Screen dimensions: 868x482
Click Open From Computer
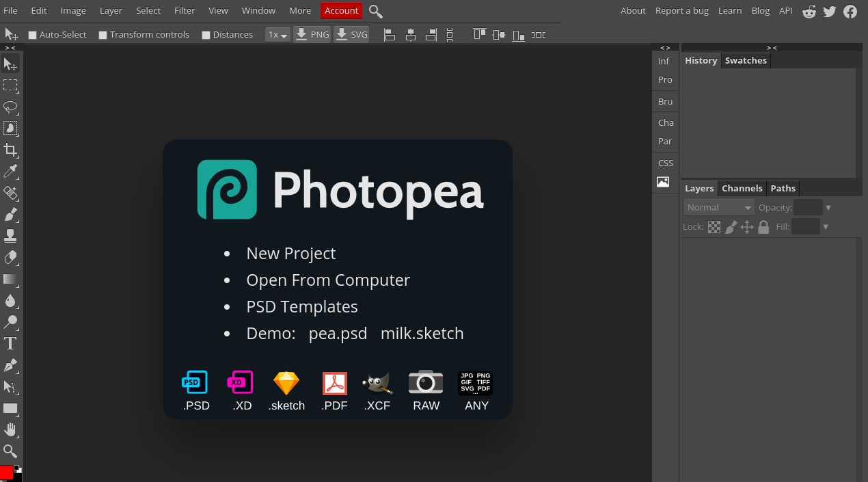[x=328, y=280]
